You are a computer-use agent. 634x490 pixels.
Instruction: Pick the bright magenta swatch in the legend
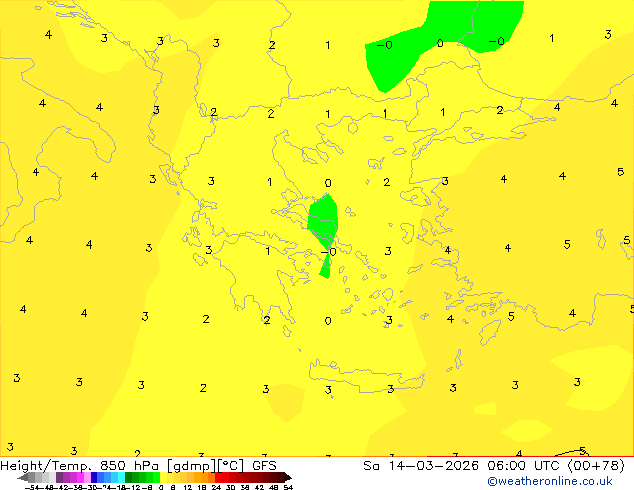(80, 478)
